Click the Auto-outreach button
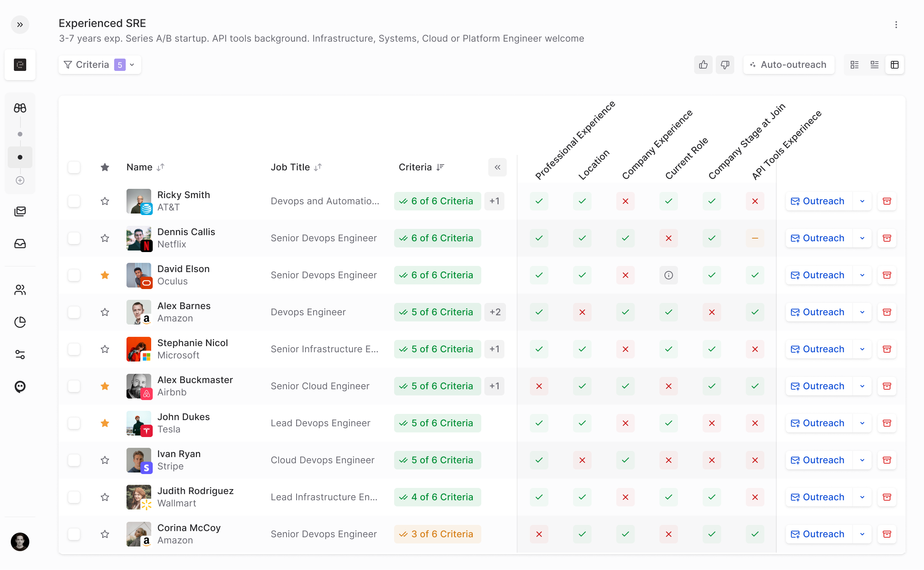924x570 pixels. (788, 65)
